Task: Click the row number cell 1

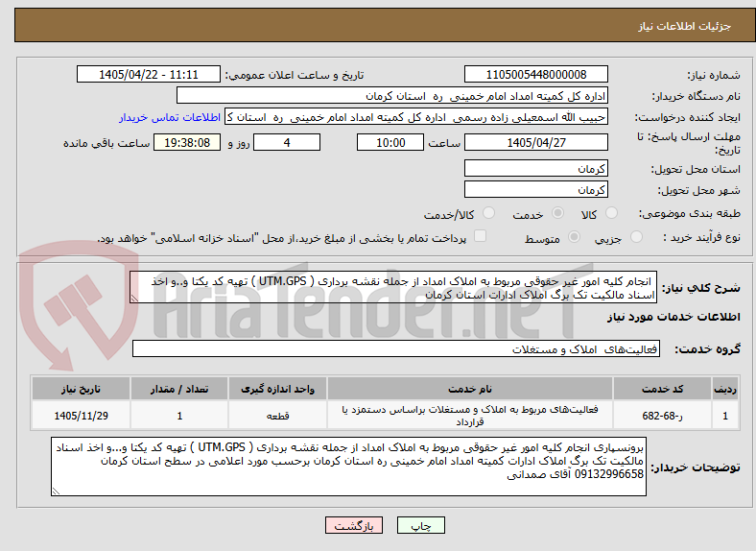Action: 725,415
